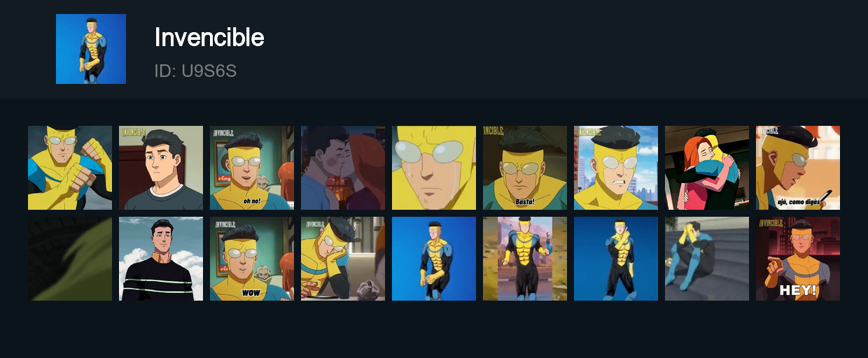Pick the hugging couple sticker
Image resolution: width=868 pixels, height=358 pixels.
coord(707,168)
